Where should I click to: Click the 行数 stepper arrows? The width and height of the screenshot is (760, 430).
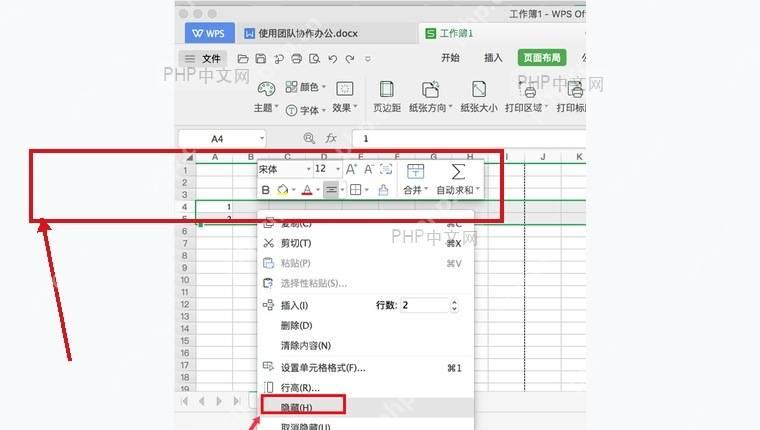(454, 305)
